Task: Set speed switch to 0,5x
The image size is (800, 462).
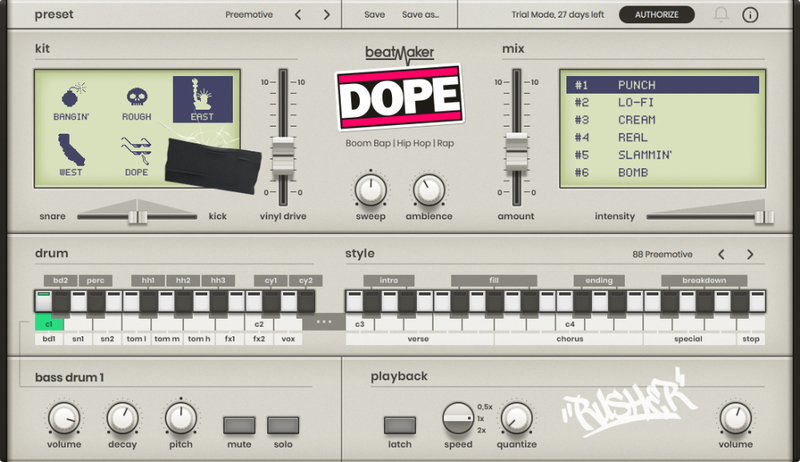Action: pos(485,407)
